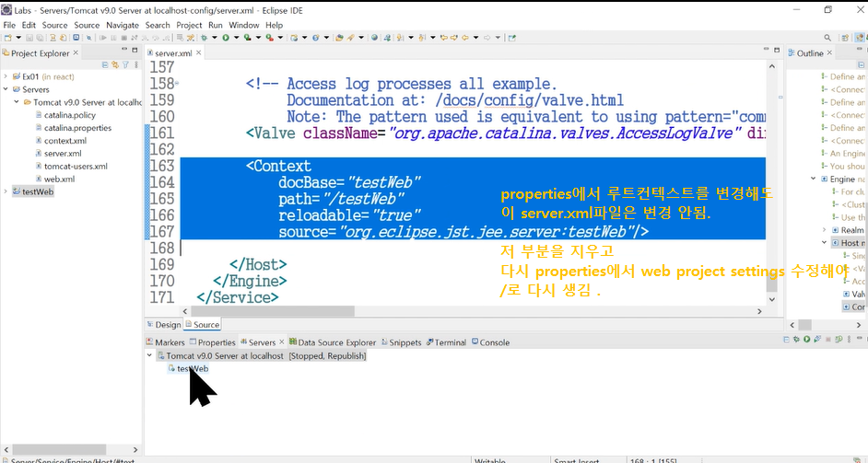Open the dropdown arrow beside the Run button

tap(237, 38)
